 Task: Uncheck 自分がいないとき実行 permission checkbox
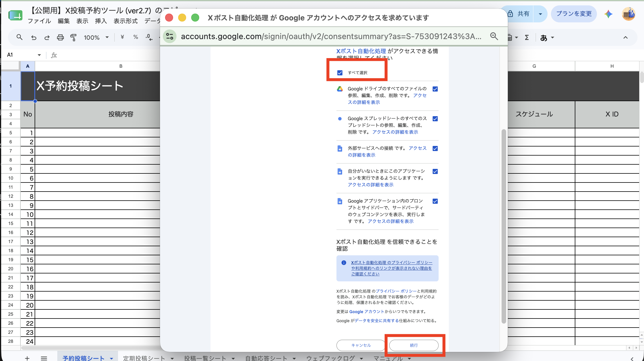(435, 171)
